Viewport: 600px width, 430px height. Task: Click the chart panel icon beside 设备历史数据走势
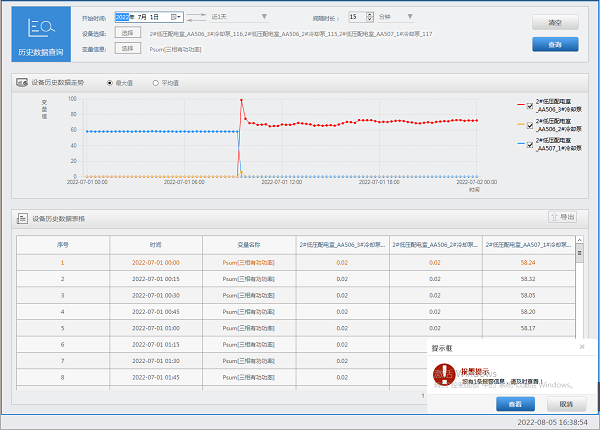[22, 82]
